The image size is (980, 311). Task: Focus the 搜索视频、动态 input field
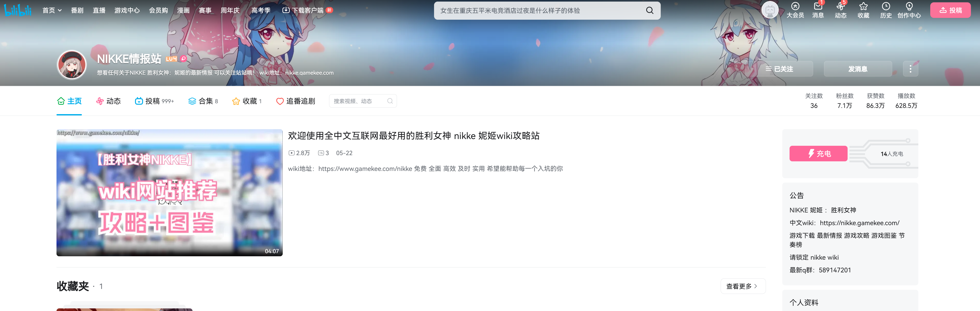pos(358,101)
